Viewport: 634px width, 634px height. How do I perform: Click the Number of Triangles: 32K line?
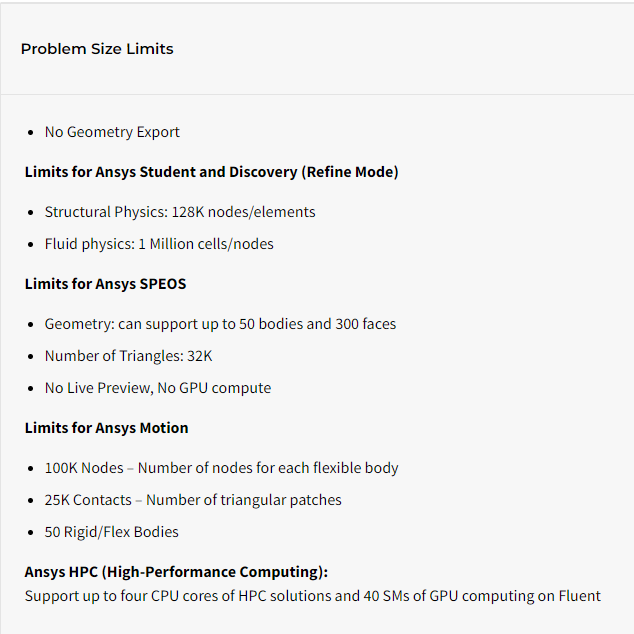129,356
